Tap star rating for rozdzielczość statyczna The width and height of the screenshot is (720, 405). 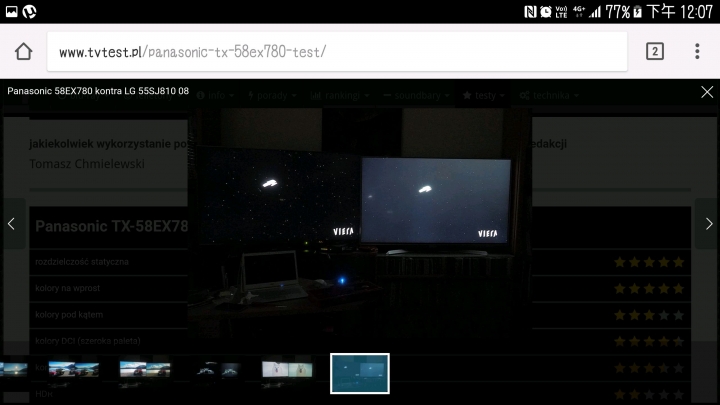(649, 262)
